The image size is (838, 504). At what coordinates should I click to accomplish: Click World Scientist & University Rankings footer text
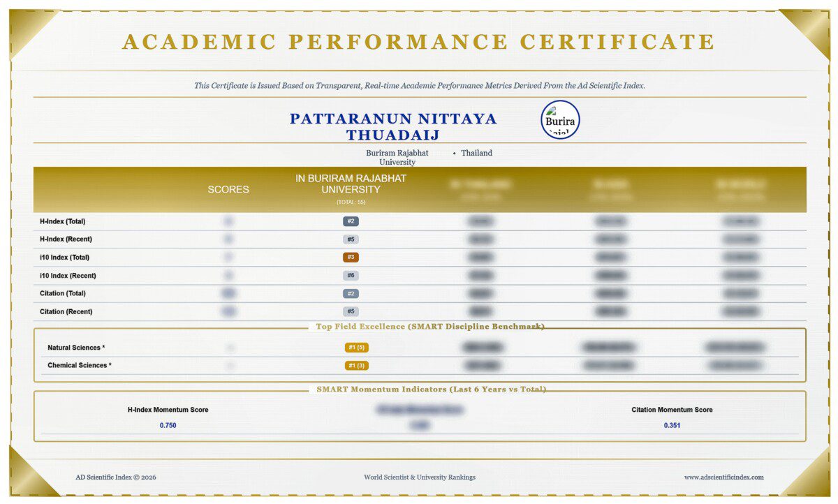[420, 477]
